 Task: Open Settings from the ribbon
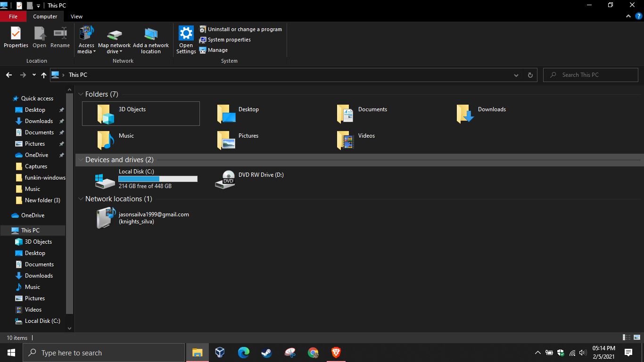tap(186, 40)
